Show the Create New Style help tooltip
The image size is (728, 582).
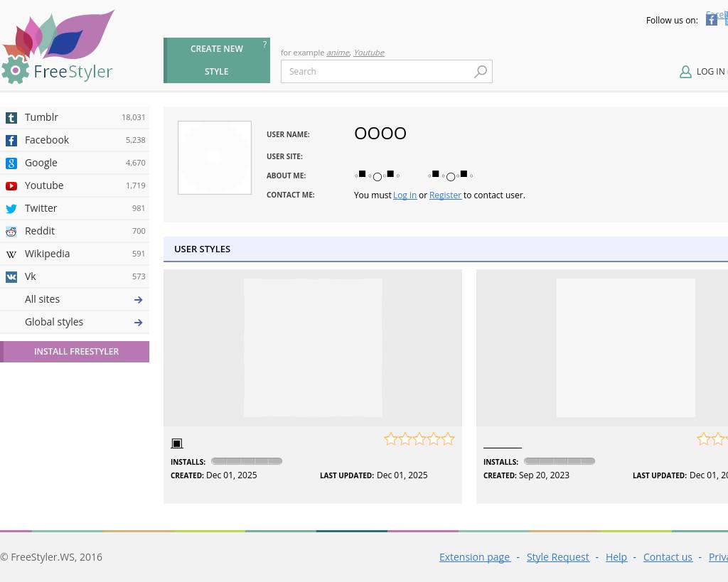[264, 45]
